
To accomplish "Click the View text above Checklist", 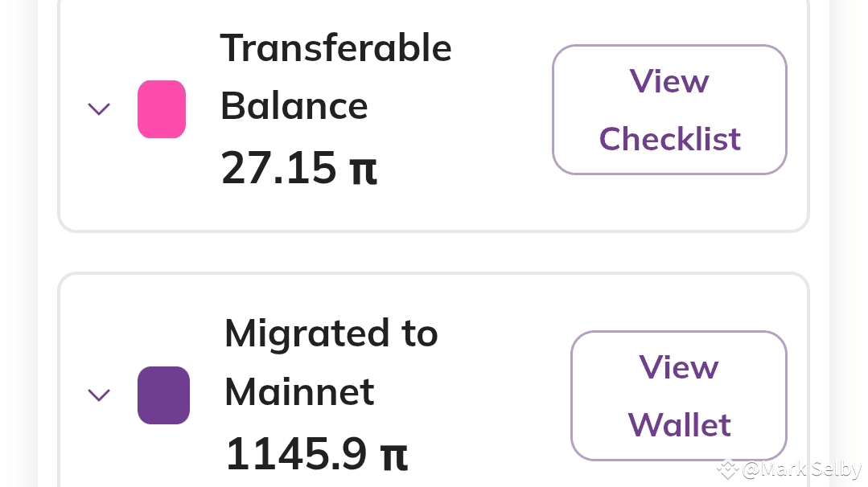I will (x=669, y=81).
